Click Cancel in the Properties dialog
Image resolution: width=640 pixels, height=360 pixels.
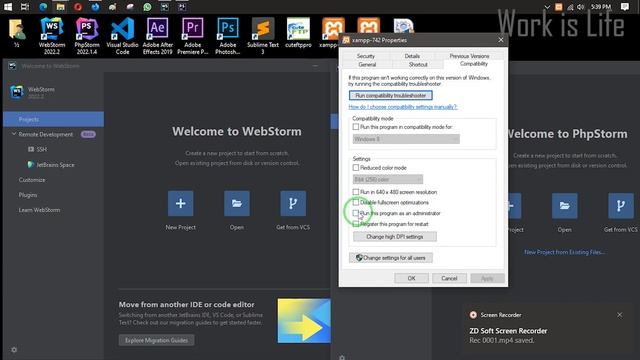click(449, 278)
